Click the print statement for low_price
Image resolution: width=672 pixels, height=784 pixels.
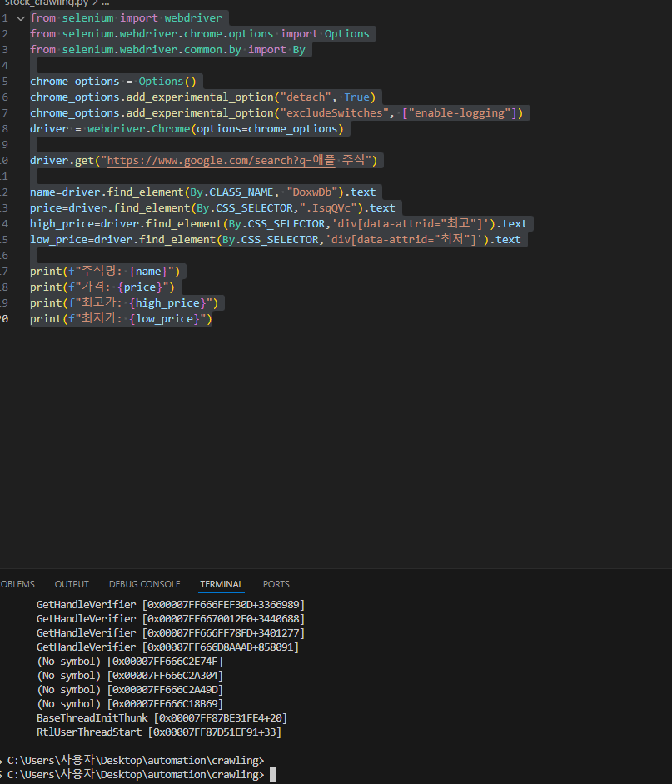(x=121, y=319)
